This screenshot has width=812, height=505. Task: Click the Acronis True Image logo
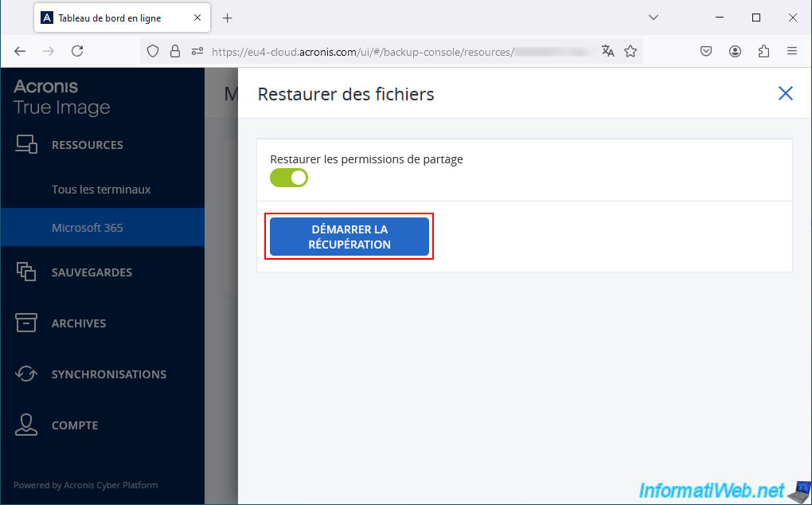pyautogui.click(x=61, y=97)
